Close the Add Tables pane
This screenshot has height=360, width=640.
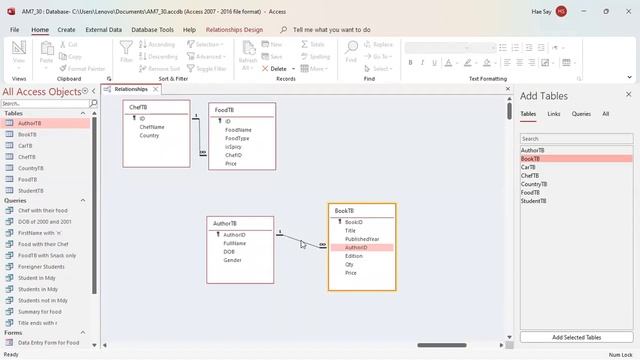pos(629,94)
